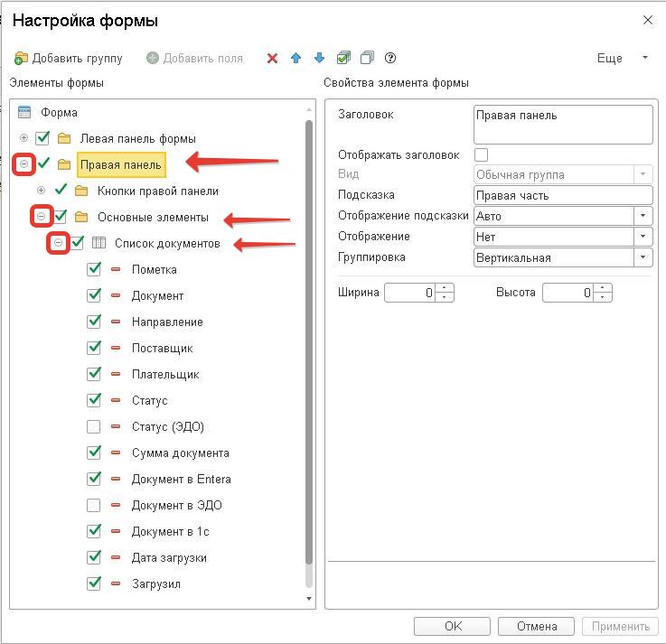Uncheck the Дата загрузки checkbox
The height and width of the screenshot is (644, 666).
coord(94,557)
